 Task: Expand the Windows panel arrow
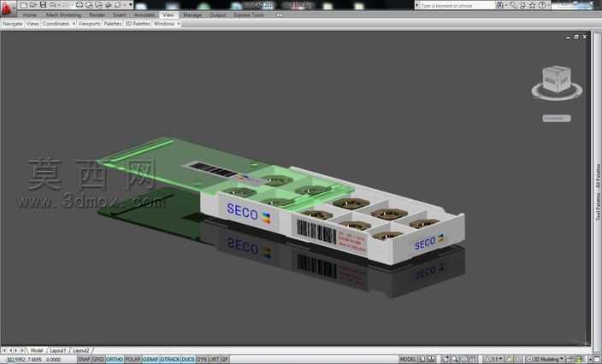point(178,24)
